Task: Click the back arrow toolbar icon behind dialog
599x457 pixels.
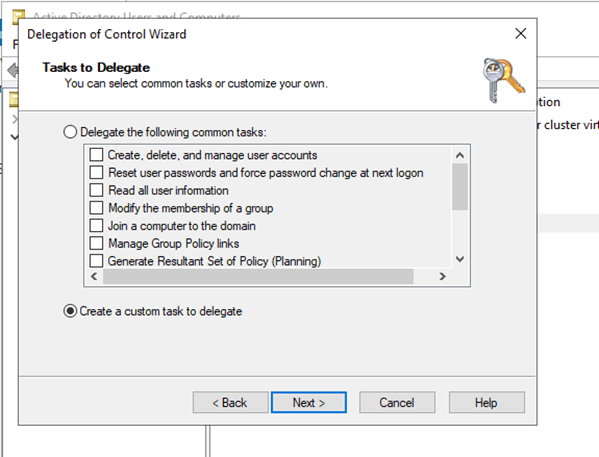Action: click(x=12, y=70)
